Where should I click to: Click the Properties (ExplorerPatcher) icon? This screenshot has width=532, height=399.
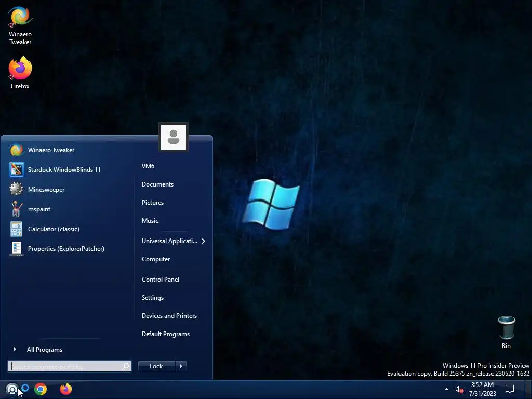(x=16, y=249)
